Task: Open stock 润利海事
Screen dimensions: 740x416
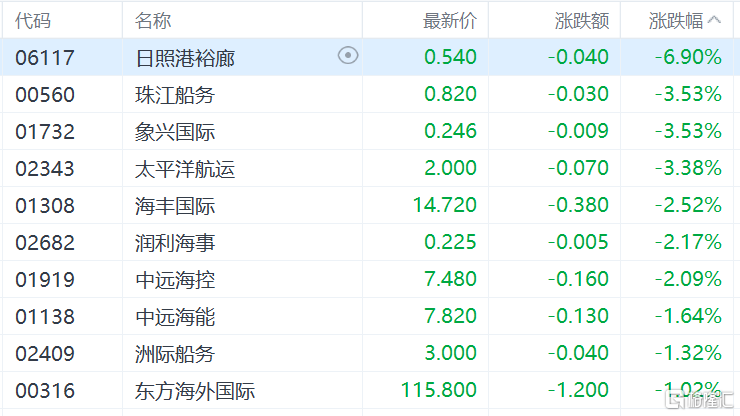Action: click(x=175, y=243)
